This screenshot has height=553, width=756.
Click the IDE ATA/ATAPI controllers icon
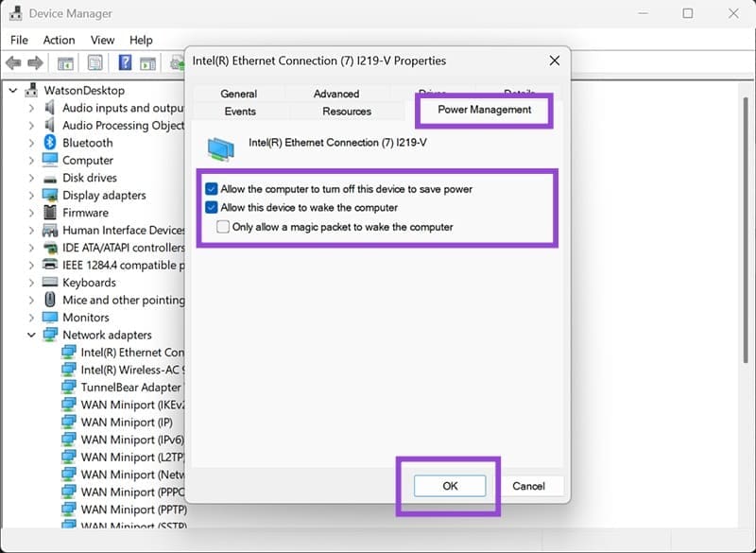(50, 248)
